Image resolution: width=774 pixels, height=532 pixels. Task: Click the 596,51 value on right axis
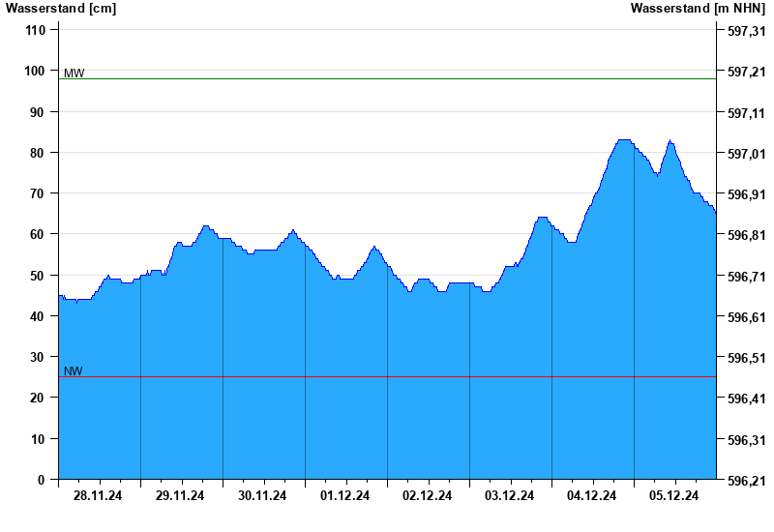pyautogui.click(x=747, y=358)
